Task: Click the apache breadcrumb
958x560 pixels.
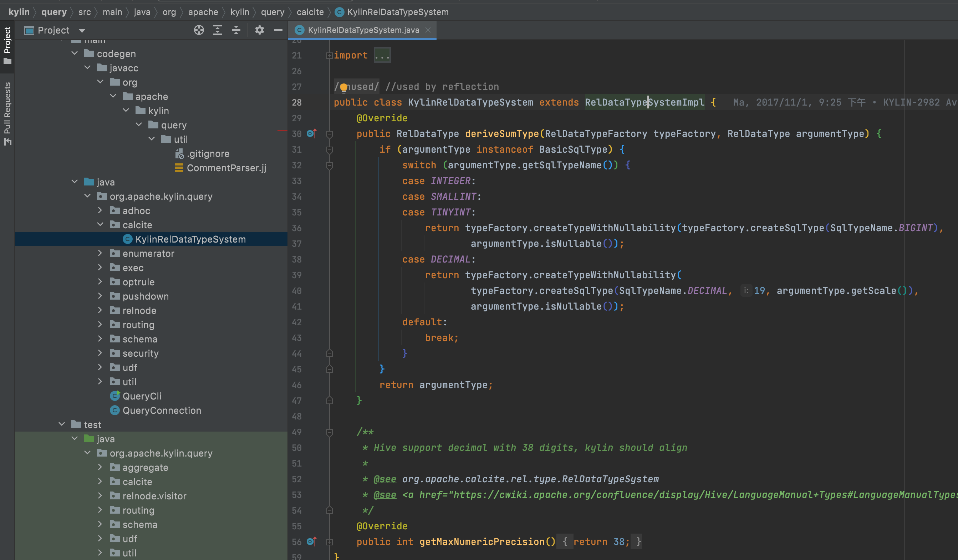Action: 203,12
